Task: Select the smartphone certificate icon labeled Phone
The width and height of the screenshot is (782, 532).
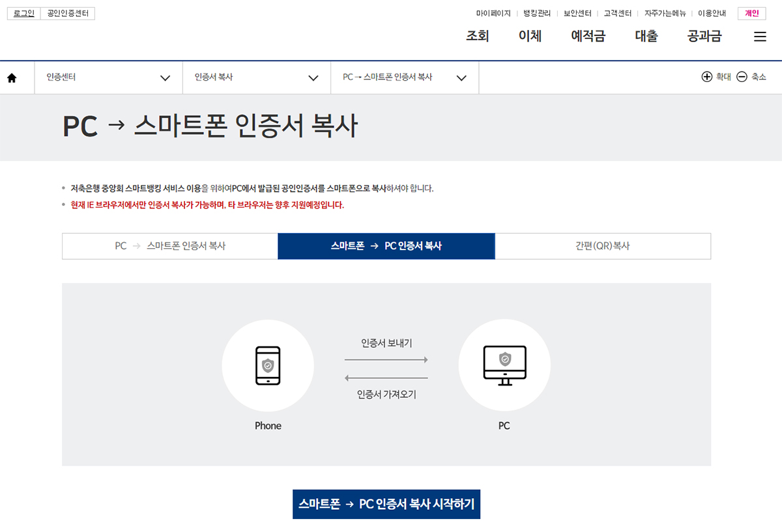Action: 268,365
